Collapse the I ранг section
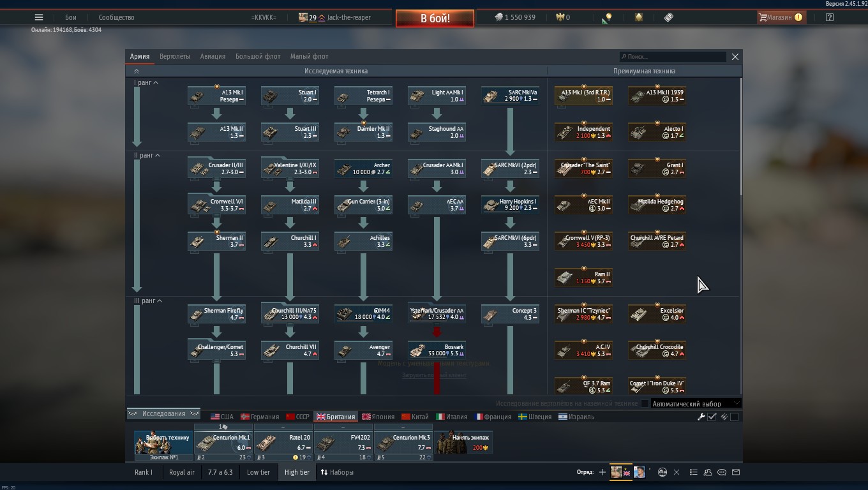868x490 pixels. click(146, 83)
